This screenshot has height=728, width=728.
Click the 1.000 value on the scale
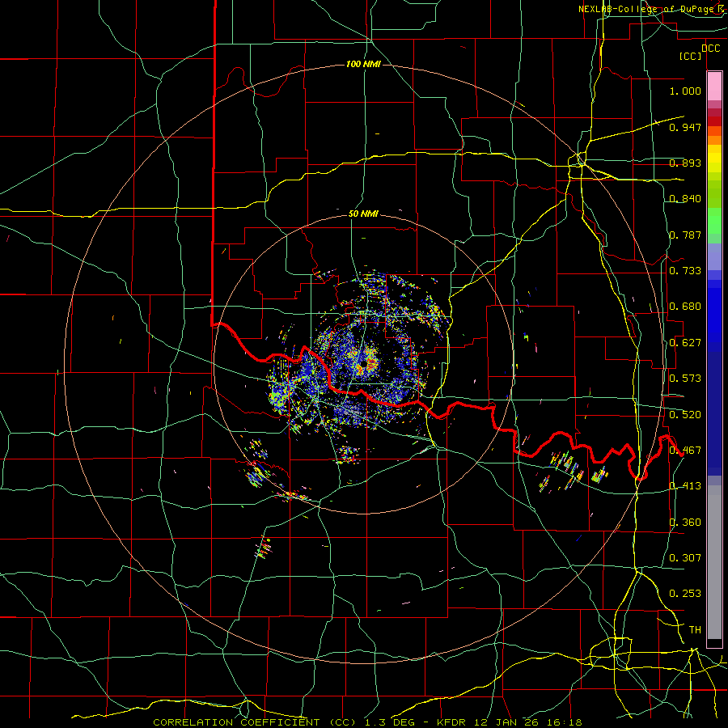[x=685, y=91]
